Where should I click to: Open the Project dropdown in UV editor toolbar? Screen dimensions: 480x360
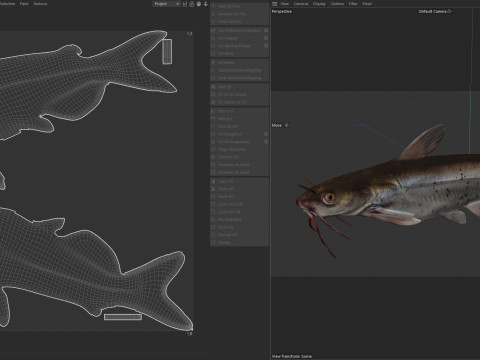pos(166,4)
